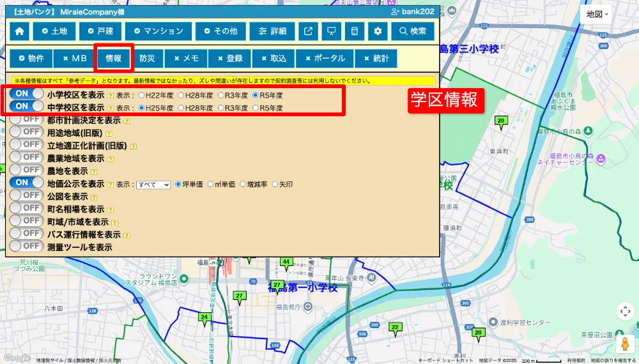Click the 詳細 filter button

[272, 31]
